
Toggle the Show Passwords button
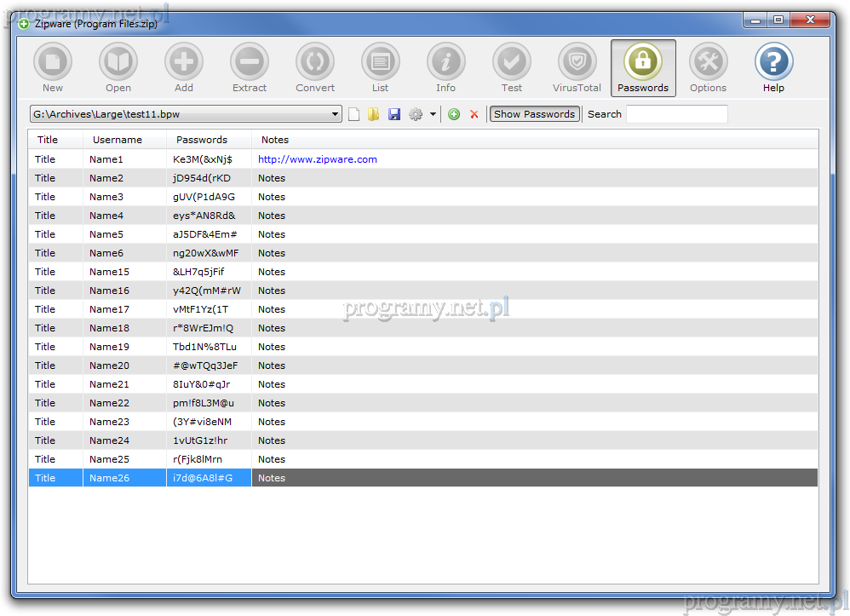tap(534, 114)
